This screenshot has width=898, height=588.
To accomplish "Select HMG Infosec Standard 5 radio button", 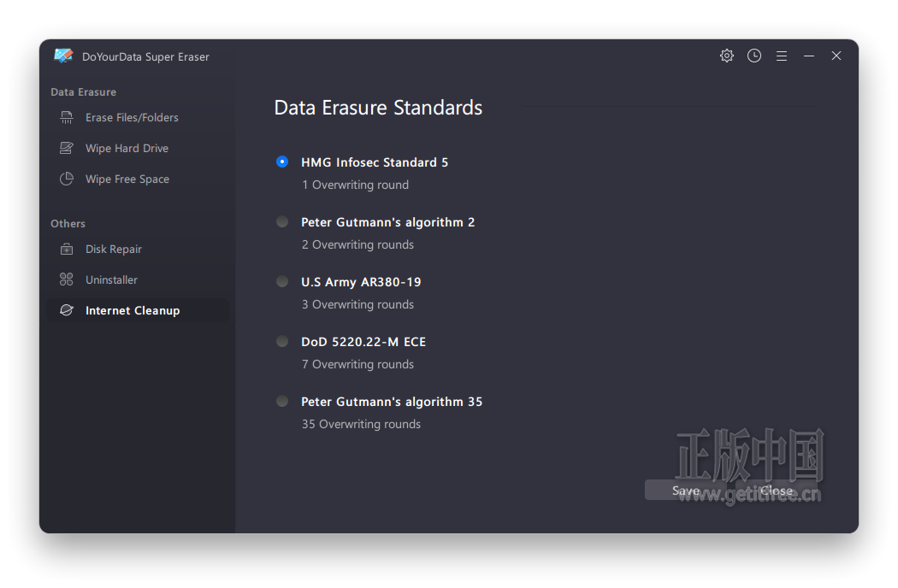I will tap(282, 162).
